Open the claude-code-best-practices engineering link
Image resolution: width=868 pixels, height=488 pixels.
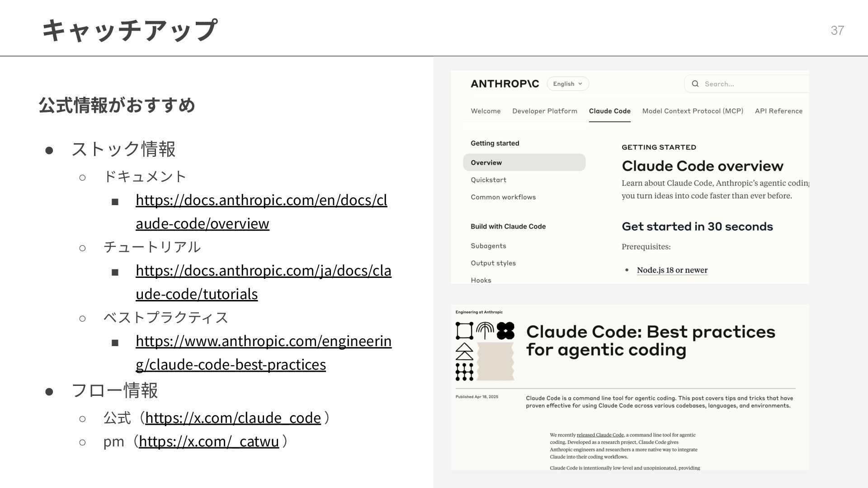coord(264,352)
